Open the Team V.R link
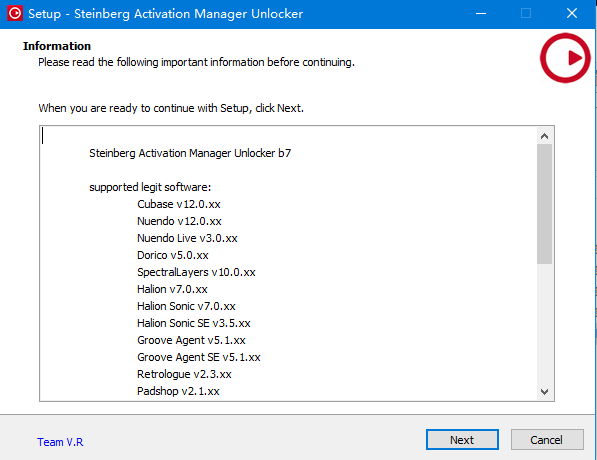597x460 pixels. click(60, 442)
